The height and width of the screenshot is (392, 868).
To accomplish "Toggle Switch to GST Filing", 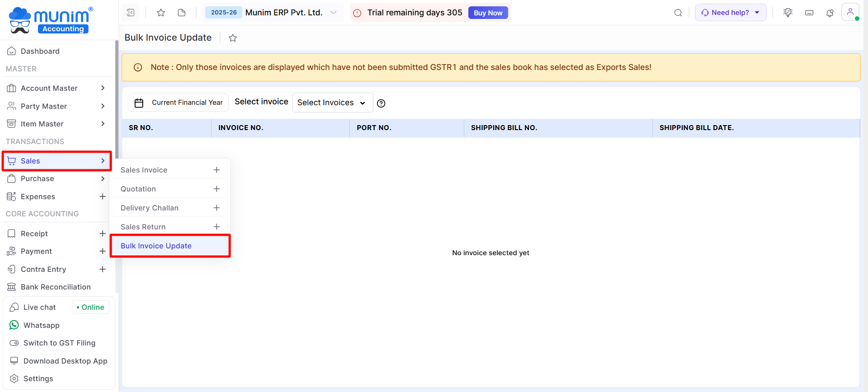I will 59,343.
